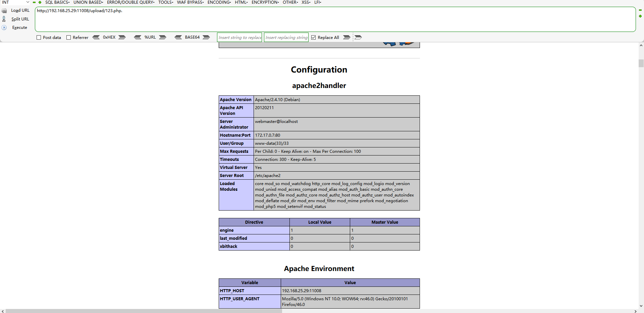This screenshot has width=644, height=313.
Task: Click the 'Connection: 300 - Keep-Alive: 5' value
Action: point(285,160)
